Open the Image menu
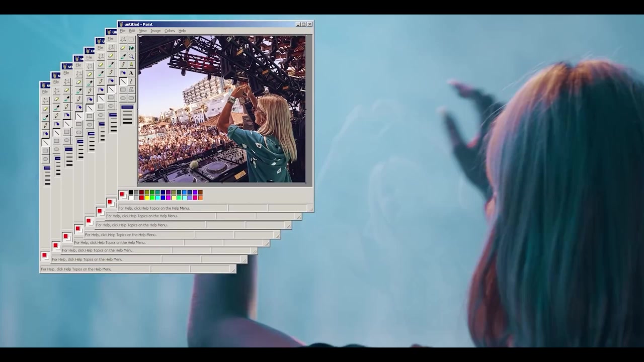 [x=155, y=31]
